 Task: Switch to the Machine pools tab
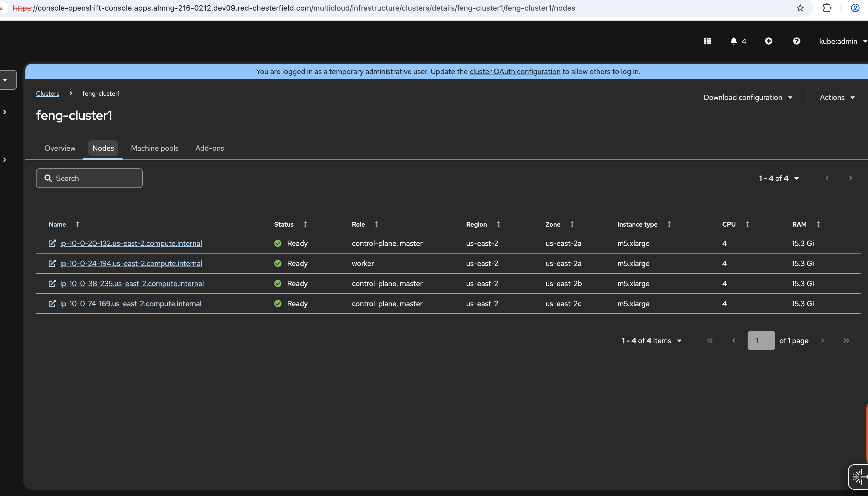tap(155, 148)
